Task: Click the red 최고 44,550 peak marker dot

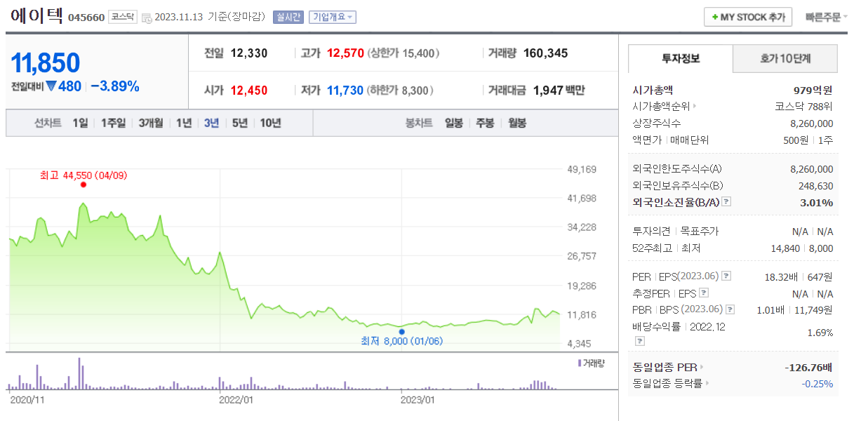Action: coord(84,185)
